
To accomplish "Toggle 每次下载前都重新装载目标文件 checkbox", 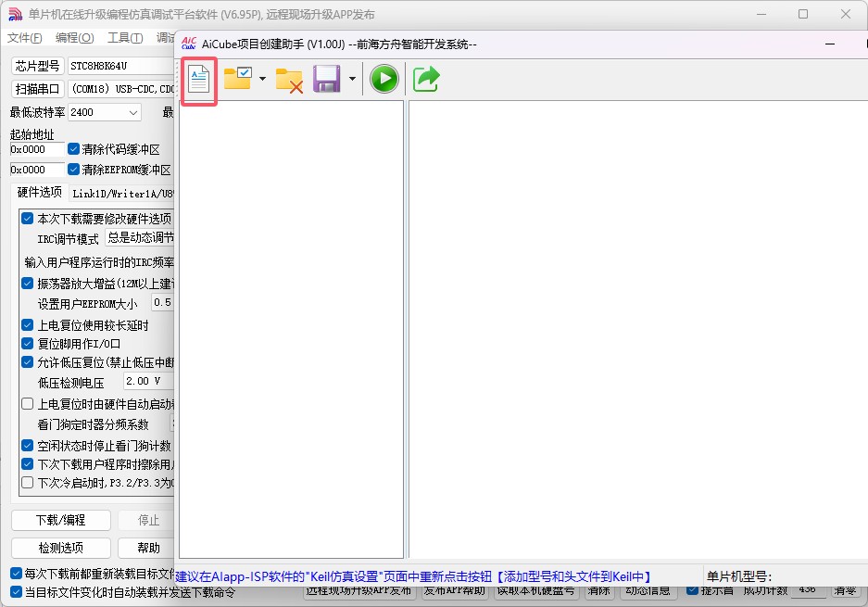I will [16, 574].
